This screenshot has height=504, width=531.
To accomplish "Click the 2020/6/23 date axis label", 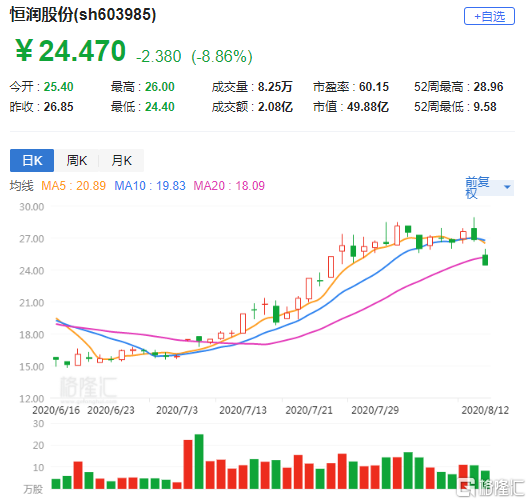I will [x=111, y=410].
